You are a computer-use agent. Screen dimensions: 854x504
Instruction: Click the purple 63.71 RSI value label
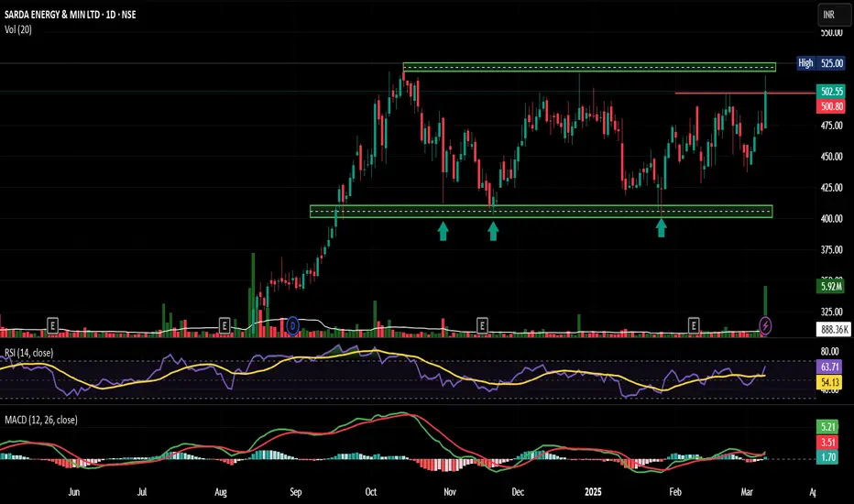829,367
